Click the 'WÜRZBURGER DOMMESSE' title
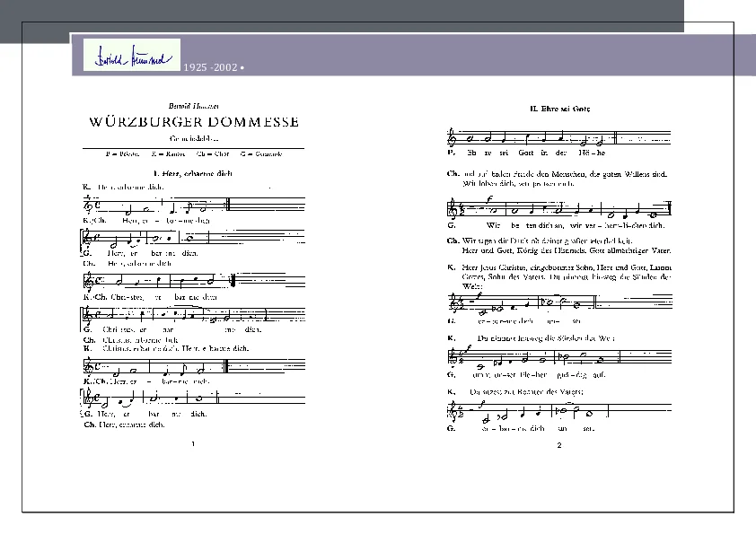The width and height of the screenshot is (756, 534). [x=194, y=121]
